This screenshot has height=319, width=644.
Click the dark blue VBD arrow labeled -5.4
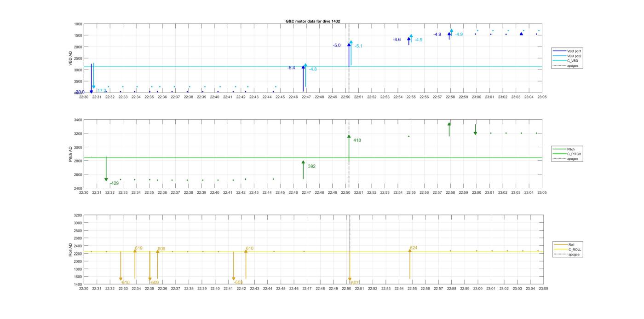(x=303, y=78)
